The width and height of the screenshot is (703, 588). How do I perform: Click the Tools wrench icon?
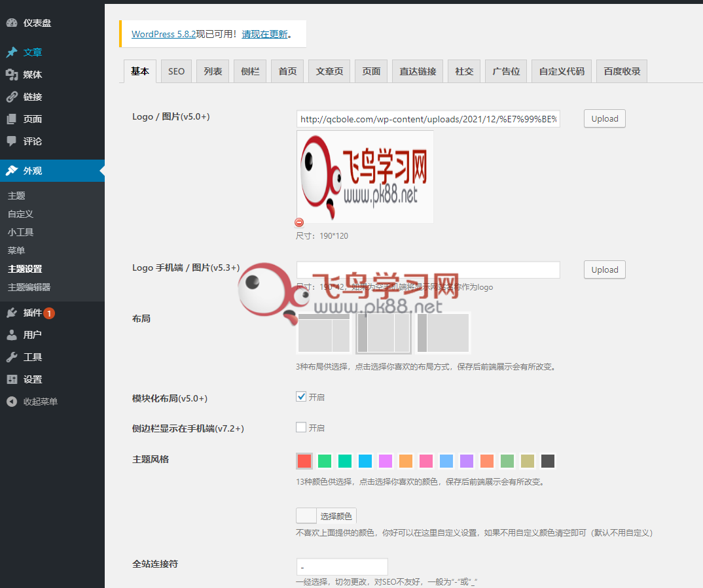[x=12, y=357]
